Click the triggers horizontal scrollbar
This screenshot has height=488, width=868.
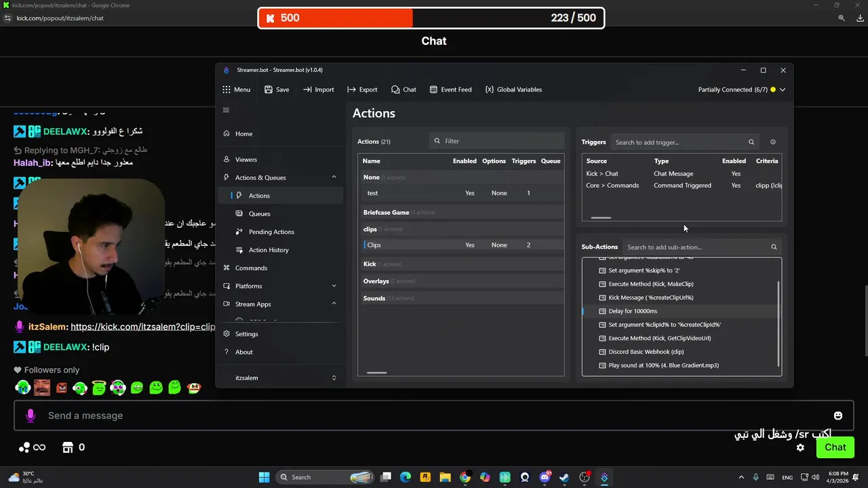click(601, 218)
